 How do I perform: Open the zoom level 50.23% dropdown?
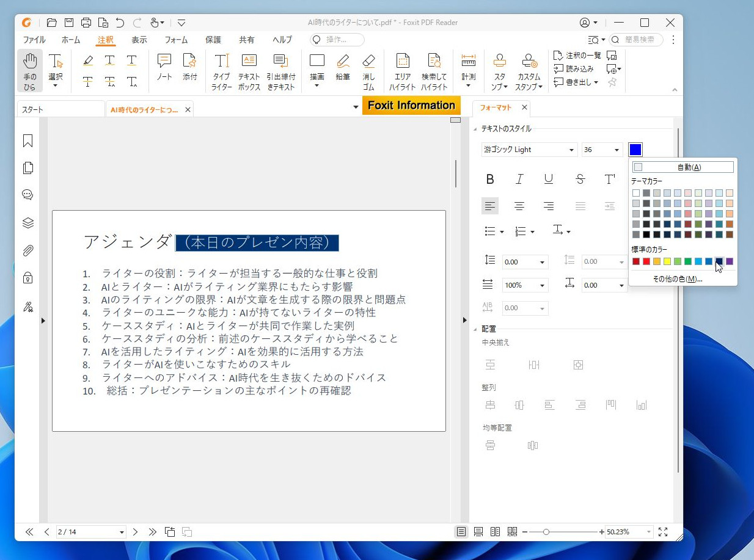[648, 533]
